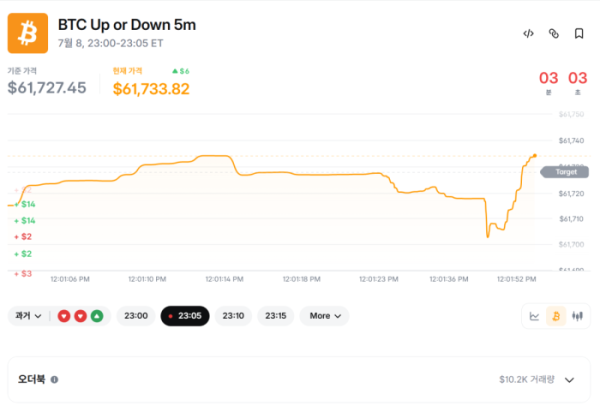This screenshot has width=600, height=412.
Task: Click the BTC Up or Down 5m title
Action: click(x=127, y=25)
